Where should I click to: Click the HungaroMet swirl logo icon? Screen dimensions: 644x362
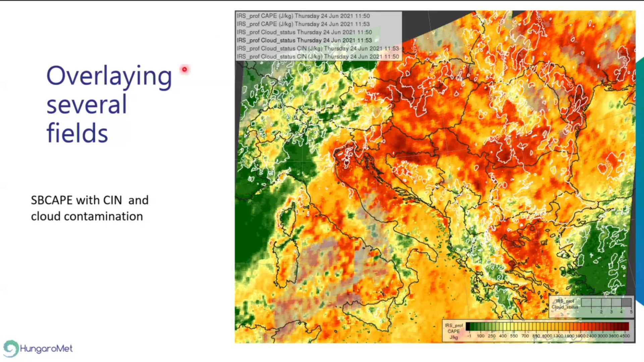coord(11,349)
